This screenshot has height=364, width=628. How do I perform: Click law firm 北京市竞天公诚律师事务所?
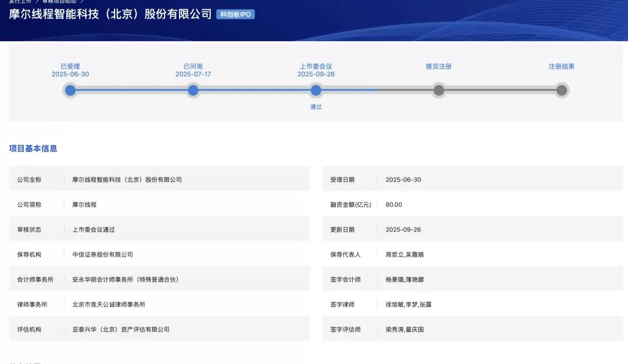109,304
